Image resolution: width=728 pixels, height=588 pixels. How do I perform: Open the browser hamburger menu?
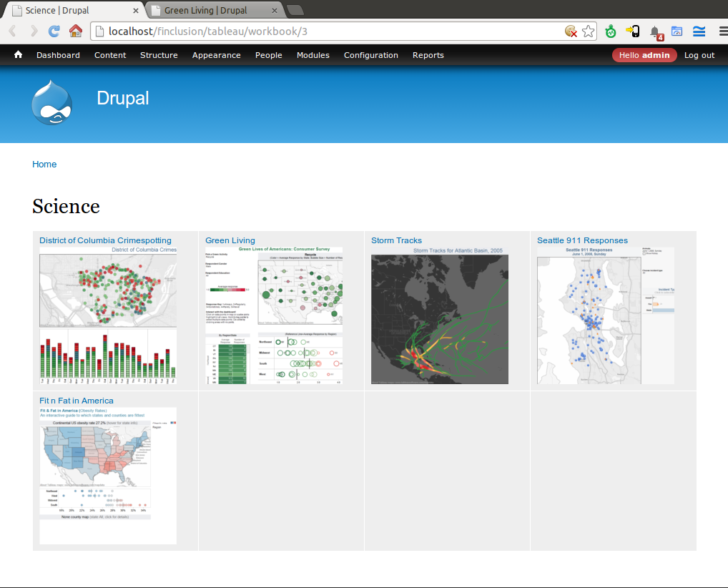(x=721, y=31)
